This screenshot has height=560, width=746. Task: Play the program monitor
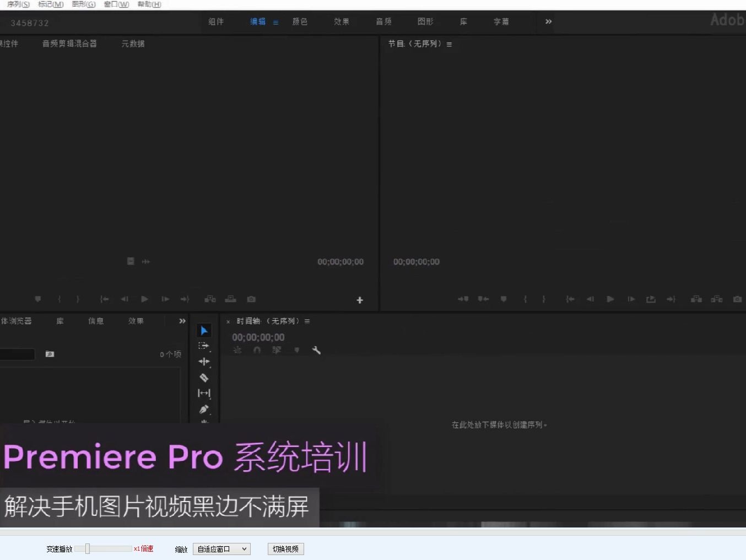610,299
